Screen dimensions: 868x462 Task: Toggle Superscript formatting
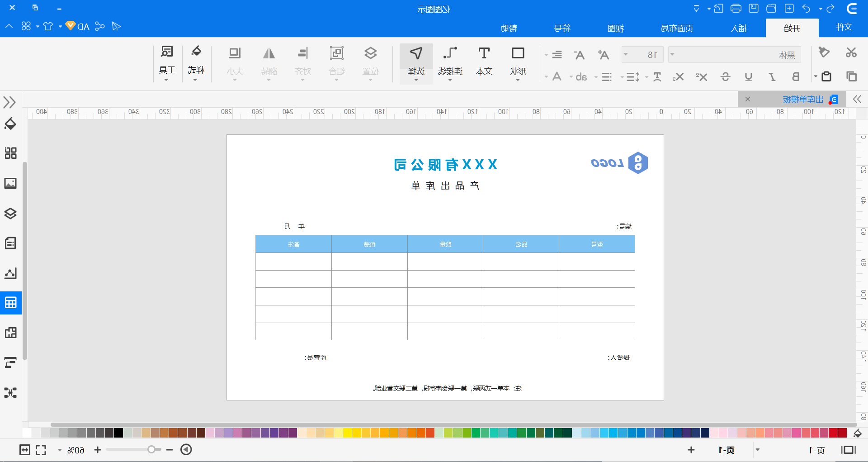point(701,77)
